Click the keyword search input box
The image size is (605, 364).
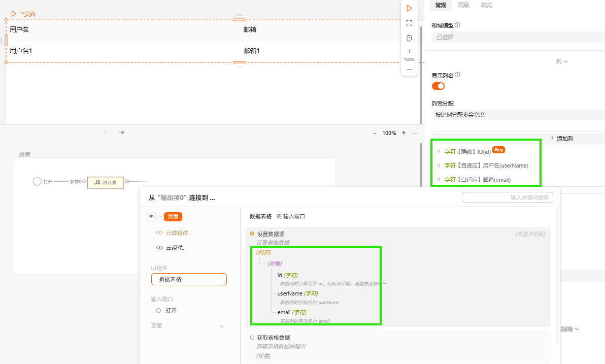tap(507, 197)
